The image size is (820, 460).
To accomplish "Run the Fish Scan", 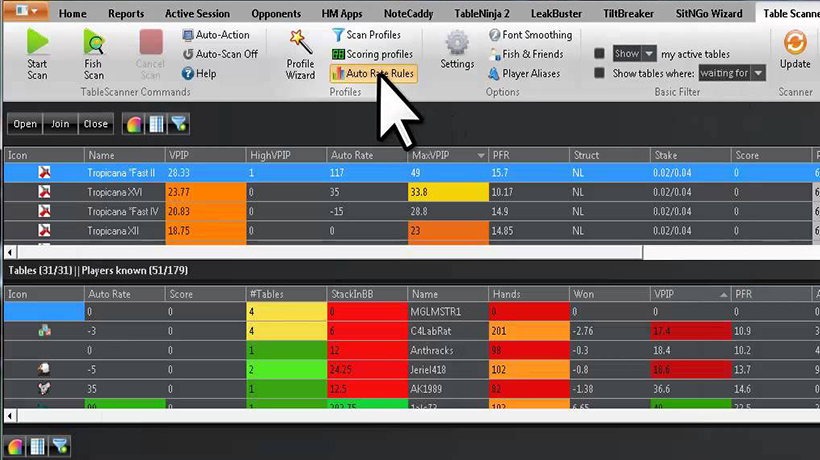I will pyautogui.click(x=94, y=54).
